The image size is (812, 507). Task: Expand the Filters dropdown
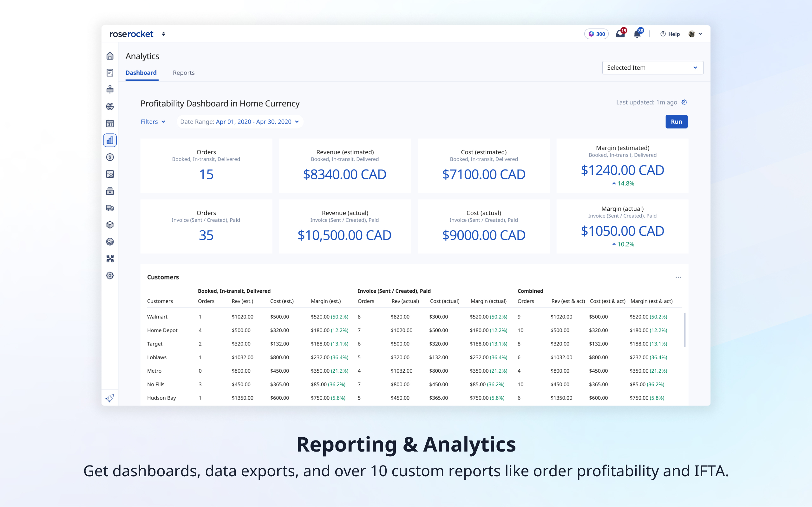click(153, 122)
